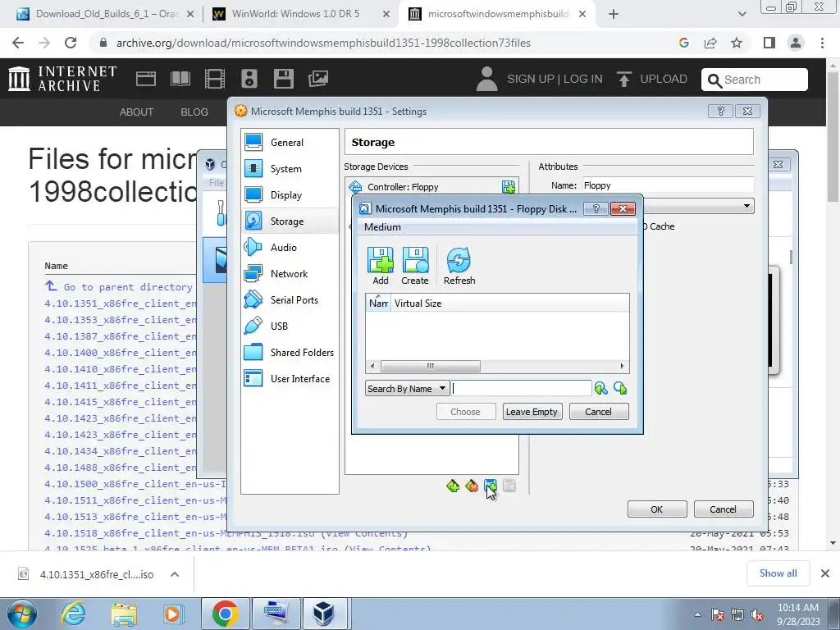Click the horizontal scrollbar in medium list

click(x=430, y=366)
